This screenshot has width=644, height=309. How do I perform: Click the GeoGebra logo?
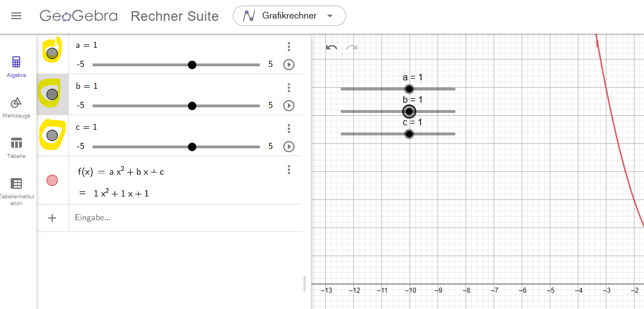point(79,16)
